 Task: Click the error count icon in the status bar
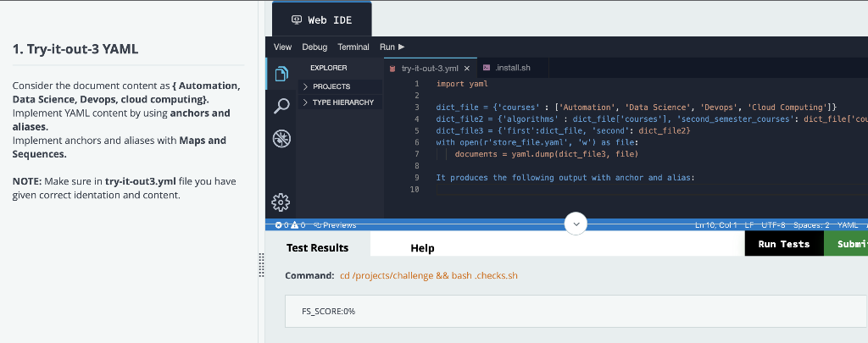coord(278,225)
